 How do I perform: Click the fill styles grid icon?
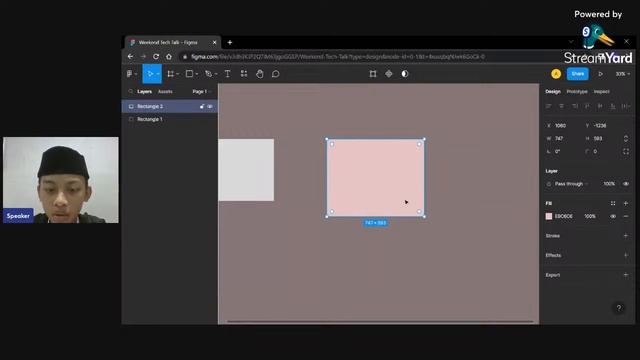click(x=613, y=203)
